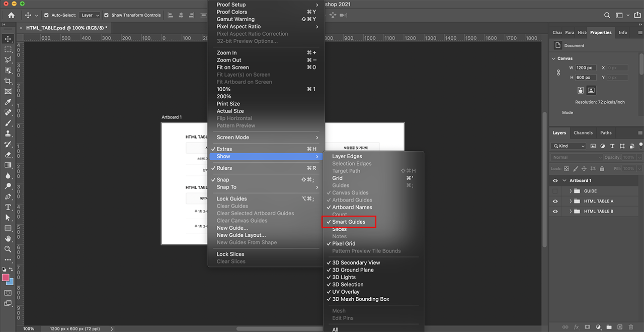Expand the HTML TABLE B group
This screenshot has width=644, height=332.
click(571, 211)
